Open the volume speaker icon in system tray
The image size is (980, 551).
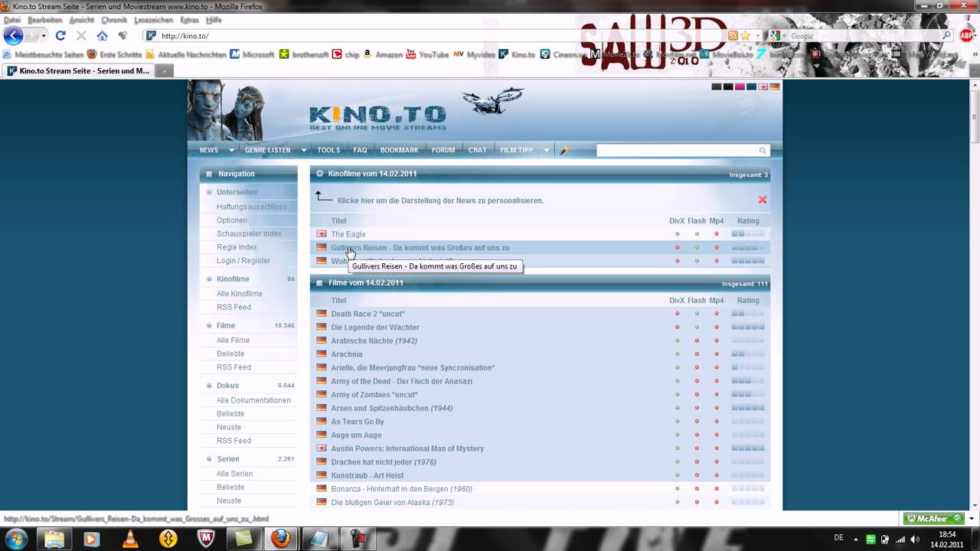pos(914,539)
